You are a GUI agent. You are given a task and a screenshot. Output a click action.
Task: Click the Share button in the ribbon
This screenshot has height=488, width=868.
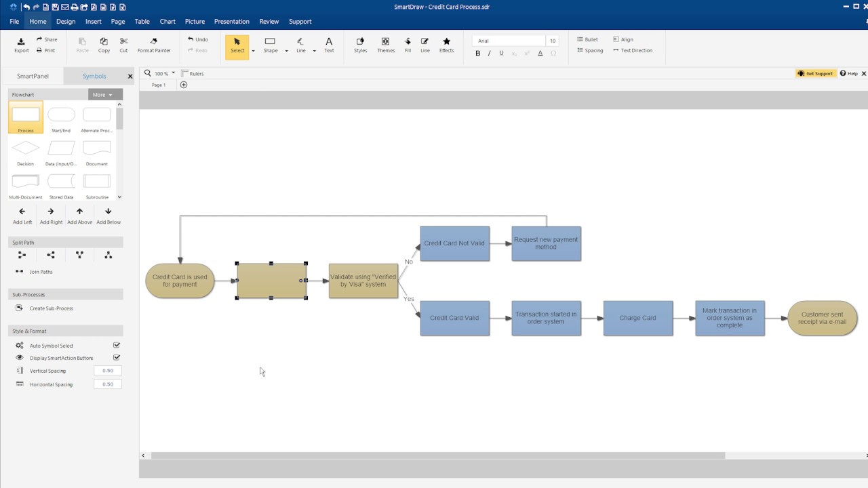[x=47, y=39]
